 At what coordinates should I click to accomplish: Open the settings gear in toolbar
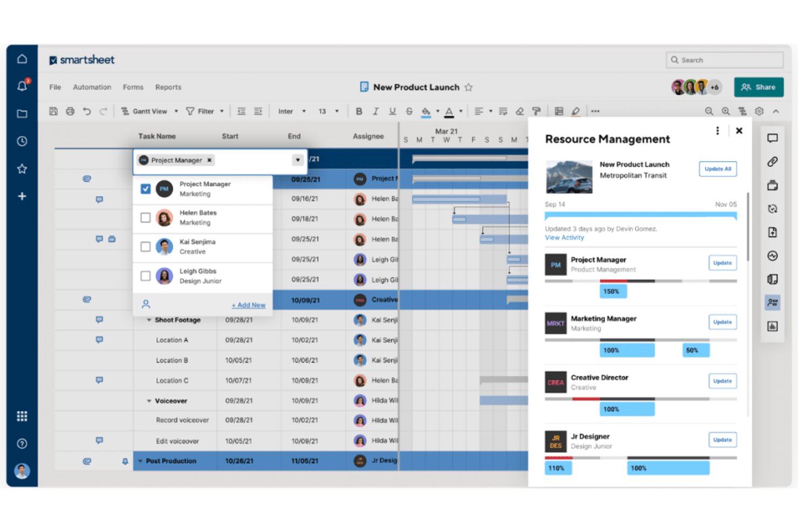[759, 111]
